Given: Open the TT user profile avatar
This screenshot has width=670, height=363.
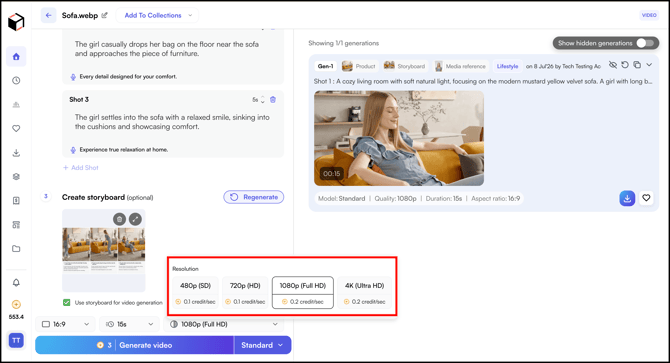Looking at the screenshot, I should (x=16, y=340).
